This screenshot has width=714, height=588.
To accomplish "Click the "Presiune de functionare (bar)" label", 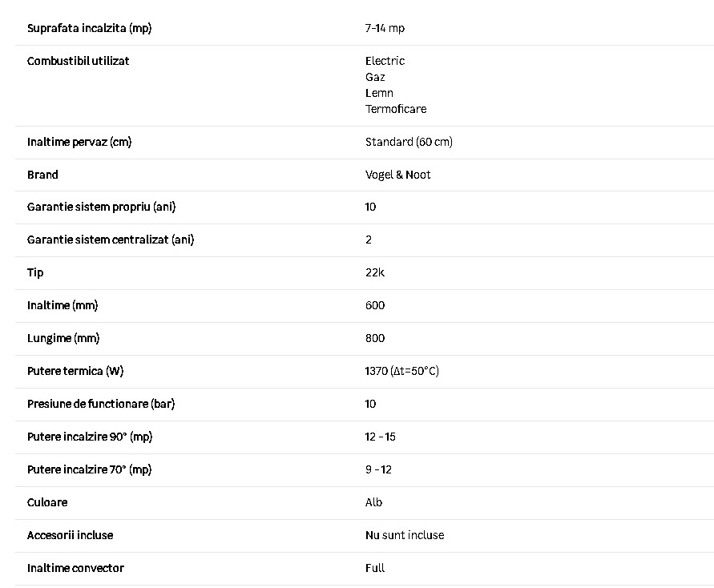I will (101, 404).
